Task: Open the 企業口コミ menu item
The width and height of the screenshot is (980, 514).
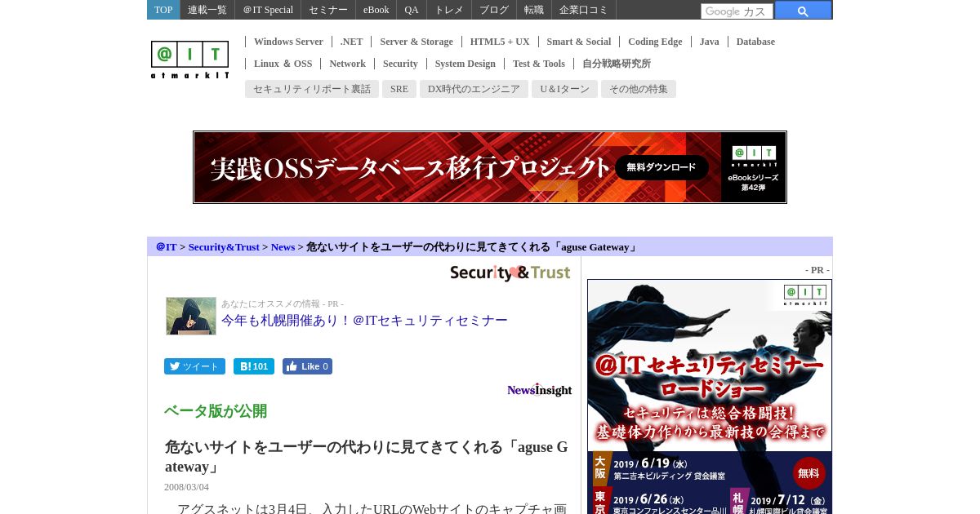Action: coord(584,10)
